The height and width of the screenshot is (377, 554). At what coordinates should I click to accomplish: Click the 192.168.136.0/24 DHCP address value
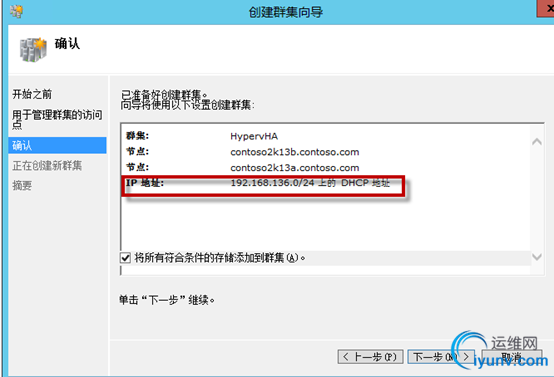click(310, 183)
